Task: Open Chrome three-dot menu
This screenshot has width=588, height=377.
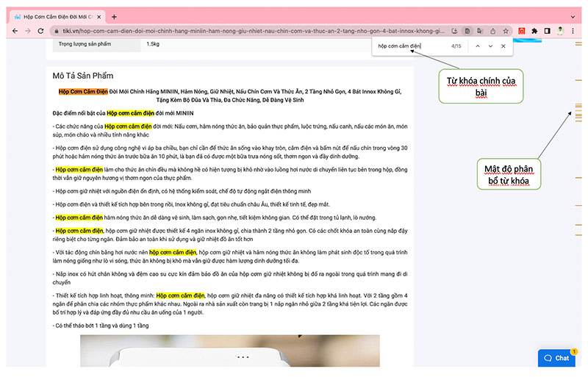Action: 573,31
